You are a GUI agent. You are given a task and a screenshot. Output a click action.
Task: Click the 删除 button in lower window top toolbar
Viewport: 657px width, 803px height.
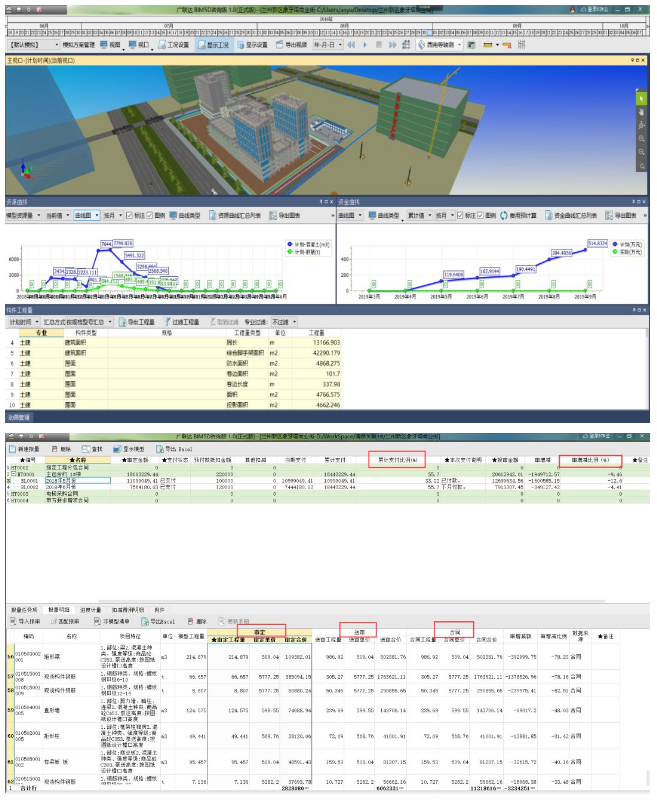tap(61, 449)
